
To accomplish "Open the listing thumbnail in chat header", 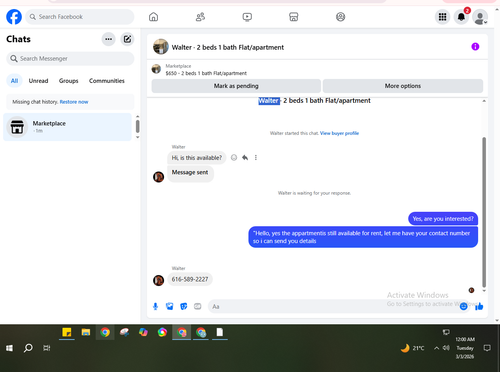I will 161,47.
